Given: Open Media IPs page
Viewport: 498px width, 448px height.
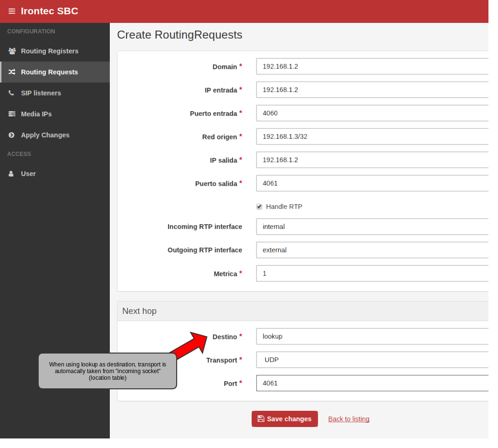Looking at the screenshot, I should click(x=55, y=114).
